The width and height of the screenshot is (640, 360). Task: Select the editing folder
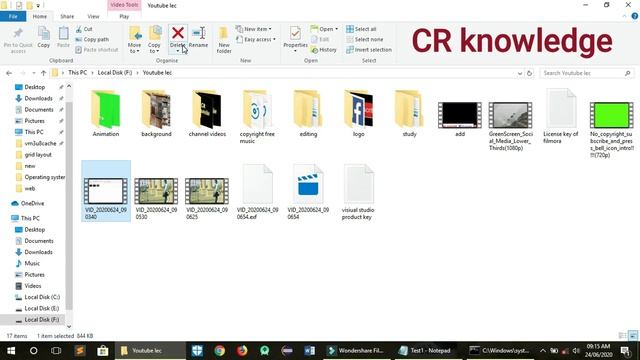click(x=308, y=113)
